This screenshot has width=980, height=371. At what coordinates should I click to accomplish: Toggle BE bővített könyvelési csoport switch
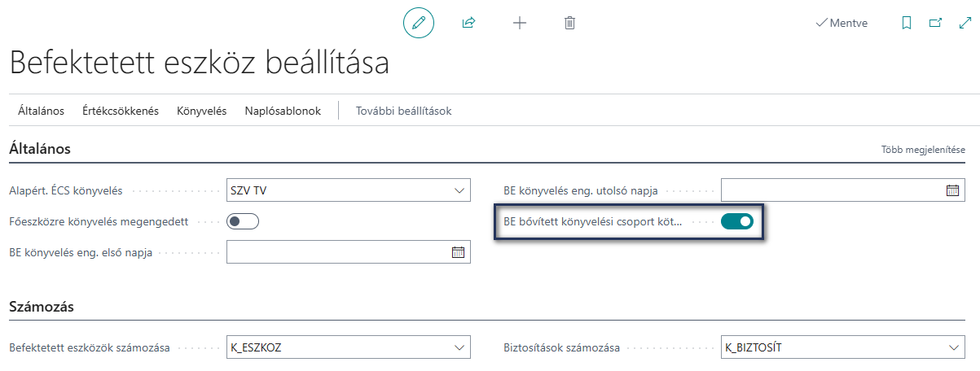(x=737, y=221)
